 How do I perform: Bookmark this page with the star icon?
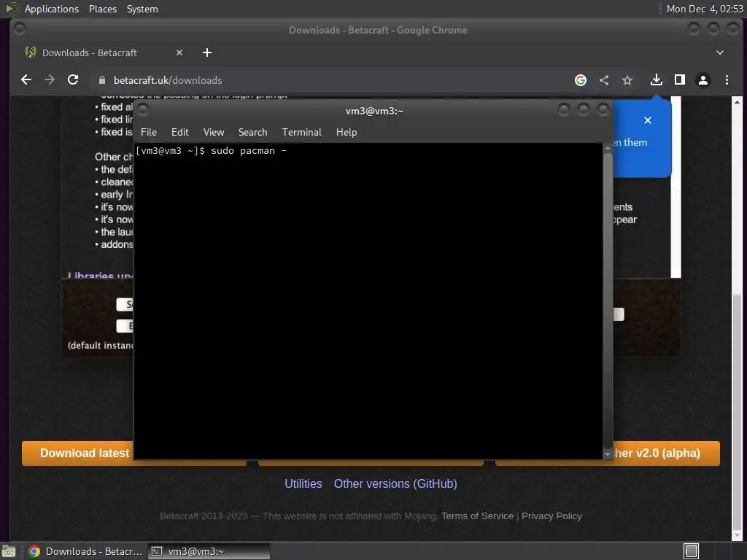(x=627, y=80)
